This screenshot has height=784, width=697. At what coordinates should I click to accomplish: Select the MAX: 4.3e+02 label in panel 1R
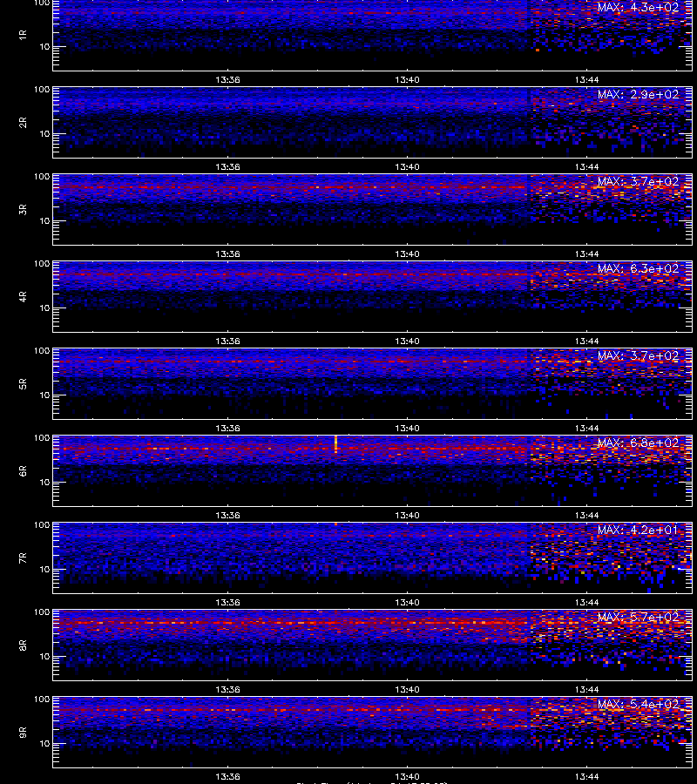pyautogui.click(x=638, y=8)
